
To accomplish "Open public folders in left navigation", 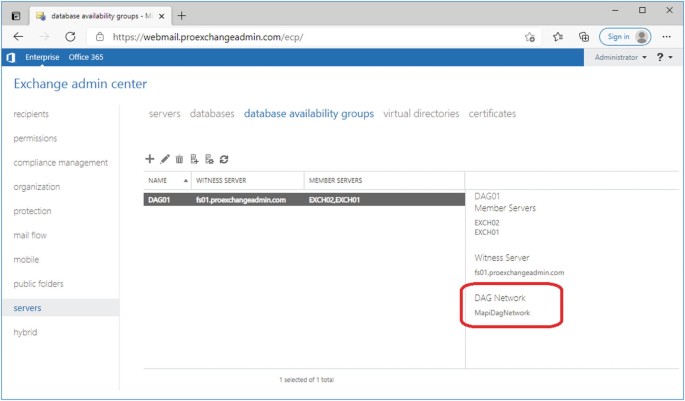I will pyautogui.click(x=38, y=284).
